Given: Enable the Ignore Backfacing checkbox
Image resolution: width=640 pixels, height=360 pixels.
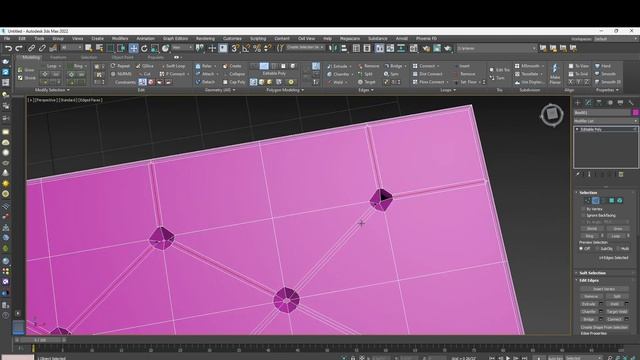Looking at the screenshot, I should point(583,215).
